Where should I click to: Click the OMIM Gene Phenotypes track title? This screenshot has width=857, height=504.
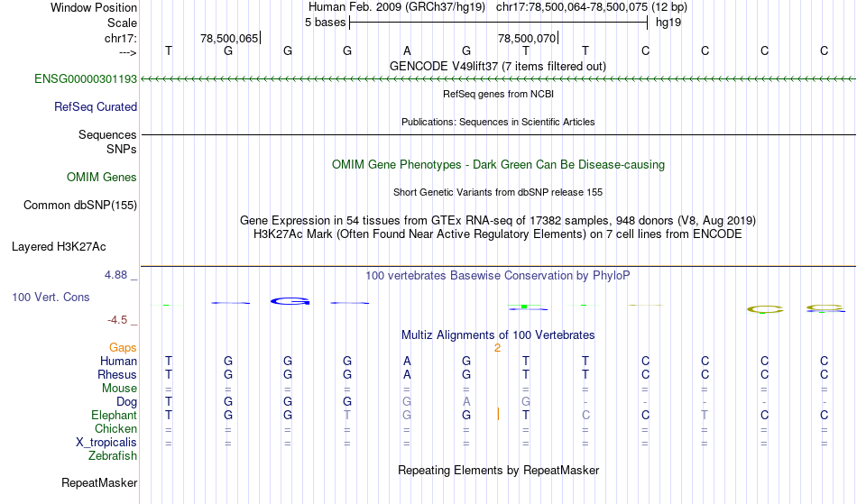pos(498,164)
